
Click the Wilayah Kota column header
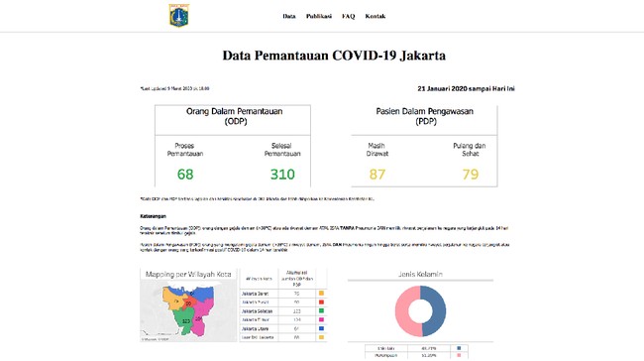click(x=260, y=279)
